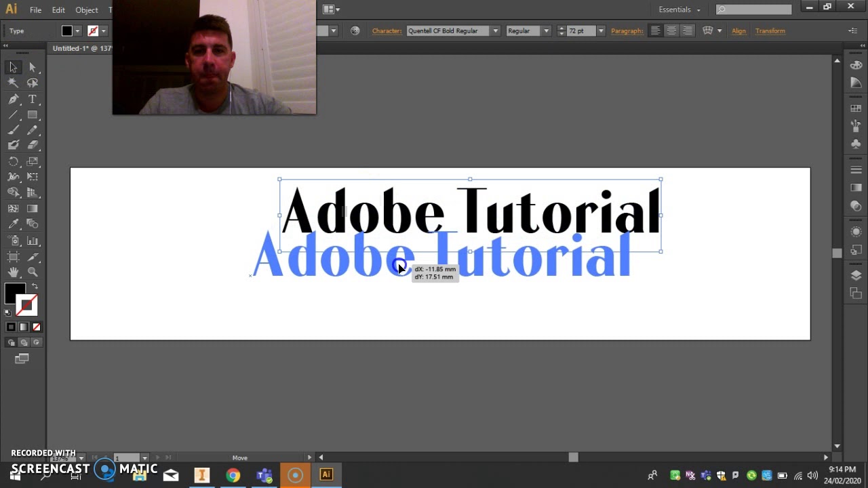The width and height of the screenshot is (868, 488).
Task: Pick the Width tool
Action: (13, 177)
